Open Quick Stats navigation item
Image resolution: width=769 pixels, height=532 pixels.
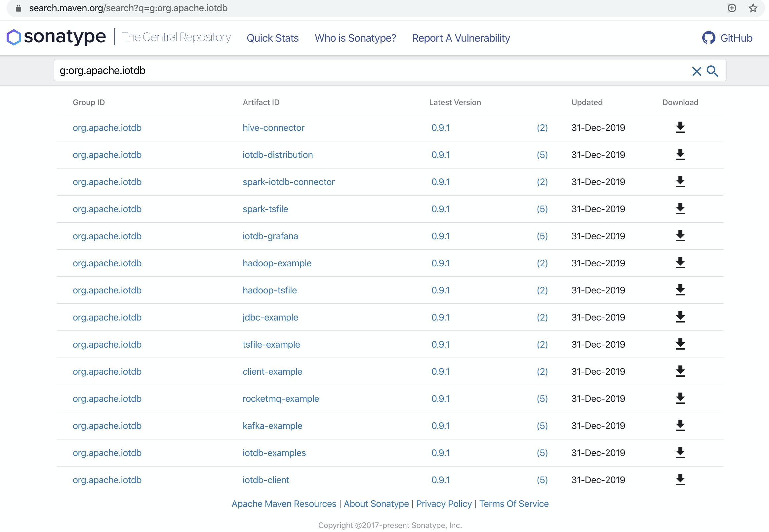tap(272, 38)
